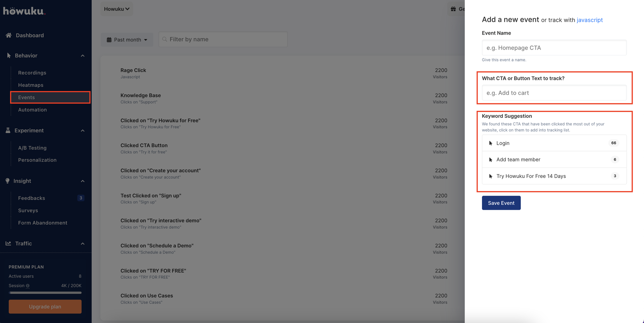Click the Dashboard home icon
This screenshot has width=644, height=323.
[x=9, y=35]
